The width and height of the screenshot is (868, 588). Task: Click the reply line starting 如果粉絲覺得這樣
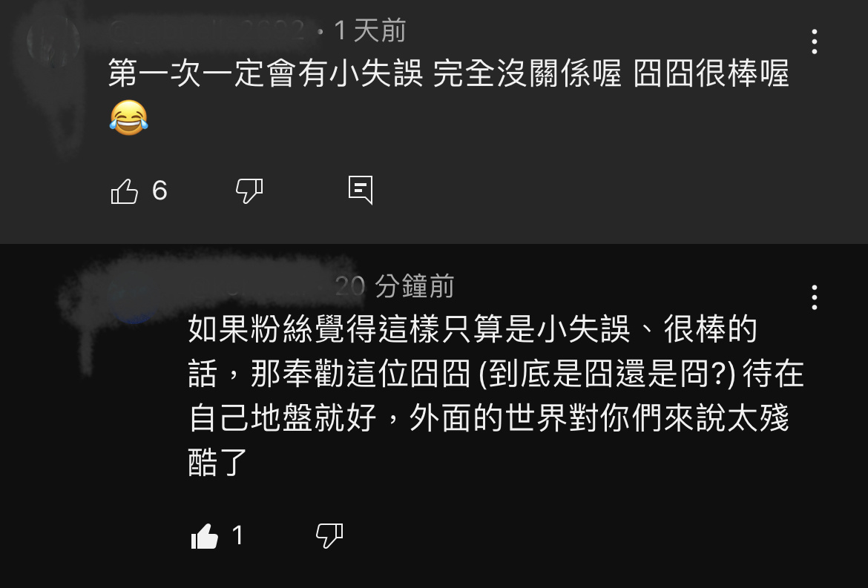[x=472, y=329]
